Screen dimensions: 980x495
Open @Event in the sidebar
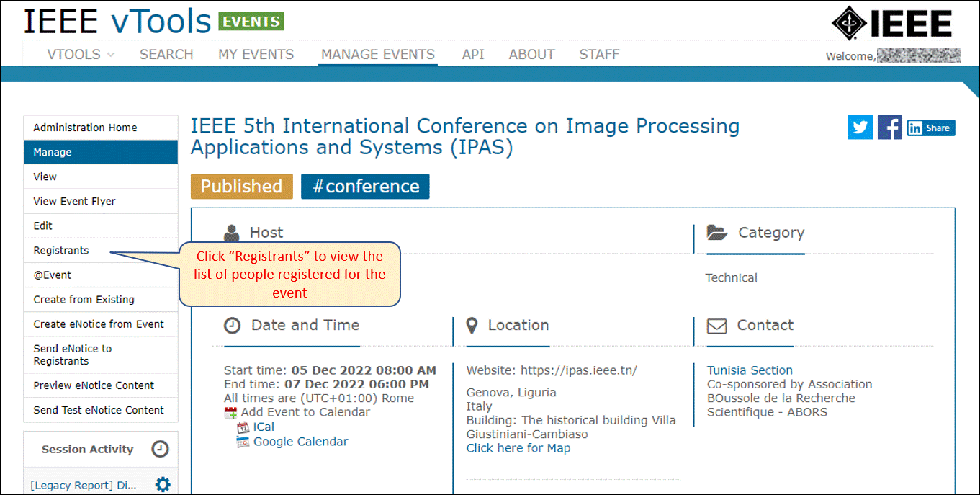(x=101, y=275)
